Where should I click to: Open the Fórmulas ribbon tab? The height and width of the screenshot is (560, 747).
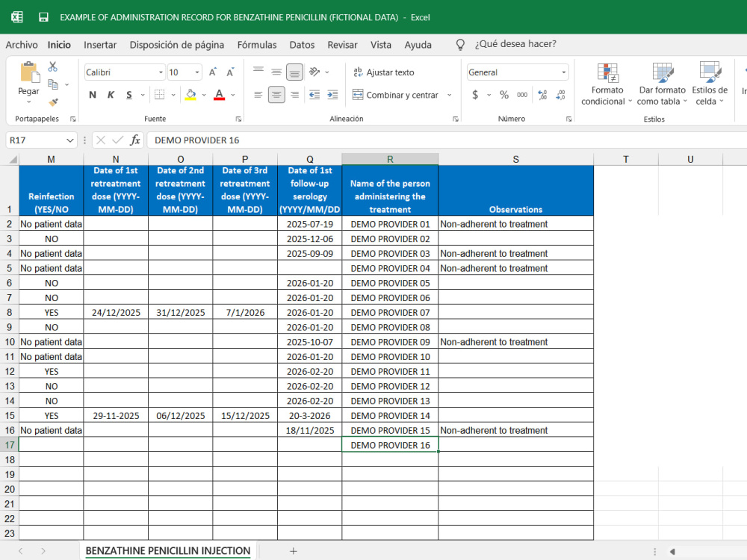tap(257, 45)
